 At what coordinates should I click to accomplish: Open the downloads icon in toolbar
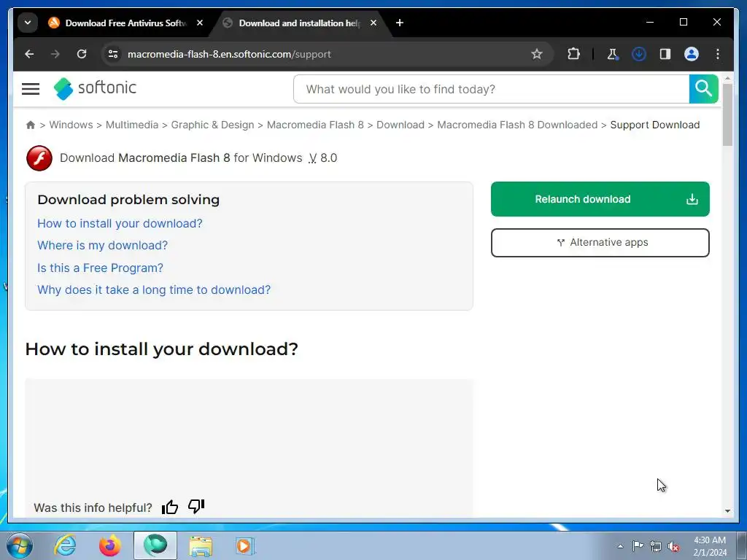(x=638, y=54)
